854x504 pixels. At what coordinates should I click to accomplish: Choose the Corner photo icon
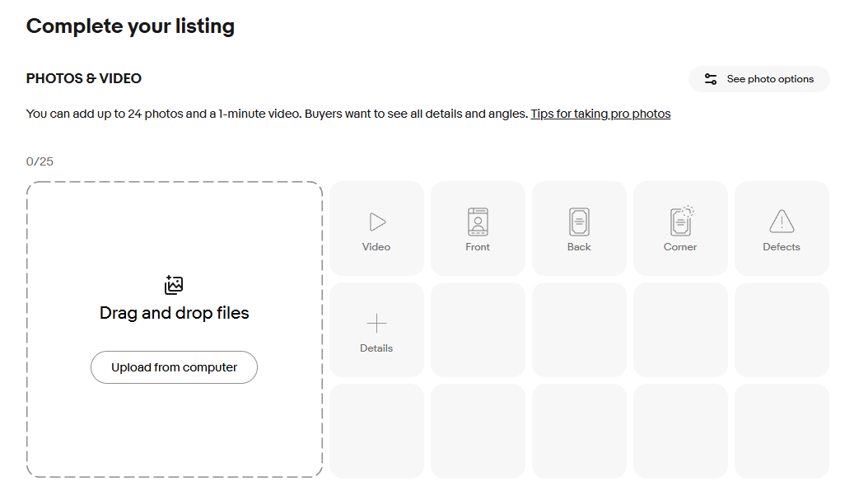point(680,222)
